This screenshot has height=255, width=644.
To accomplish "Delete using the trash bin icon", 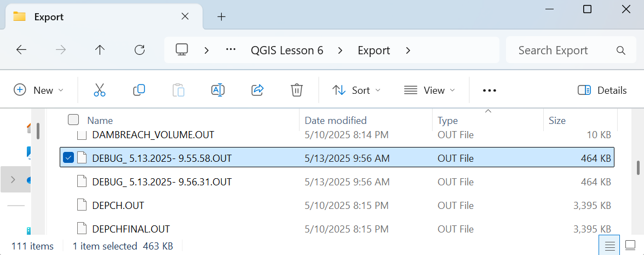I will point(297,90).
